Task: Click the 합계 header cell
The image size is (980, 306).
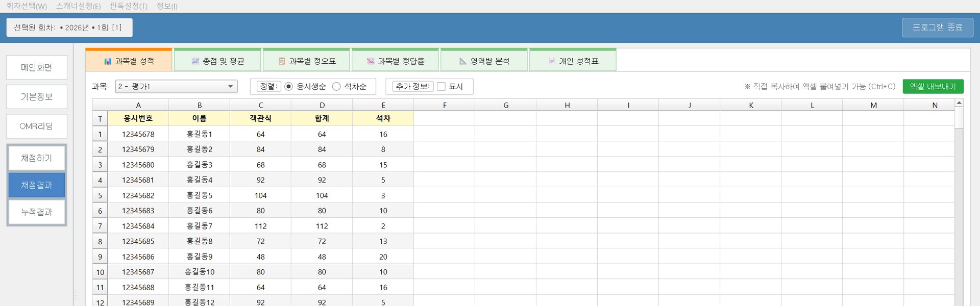Action: pos(322,118)
